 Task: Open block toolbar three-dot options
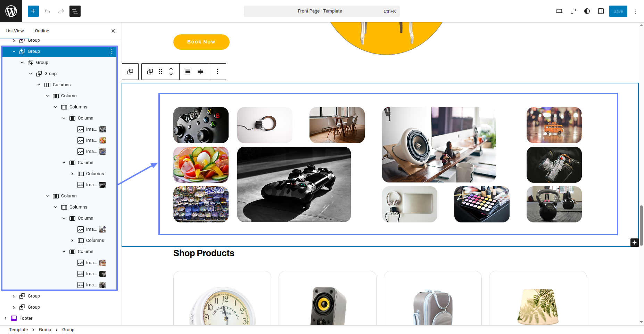217,72
